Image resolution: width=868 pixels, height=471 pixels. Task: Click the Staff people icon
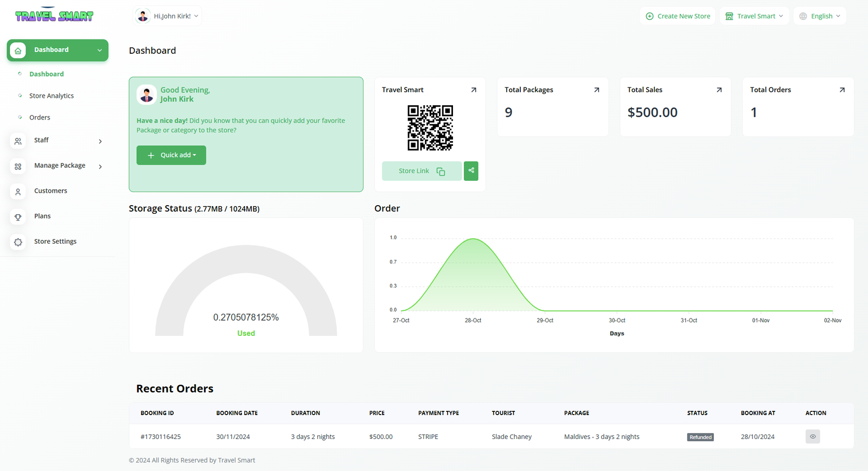(x=18, y=141)
